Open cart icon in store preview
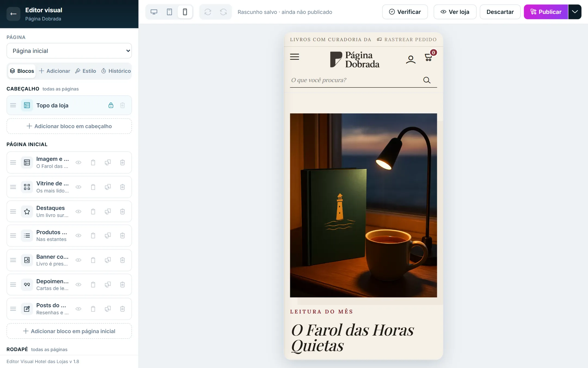This screenshot has height=368, width=588. [429, 57]
